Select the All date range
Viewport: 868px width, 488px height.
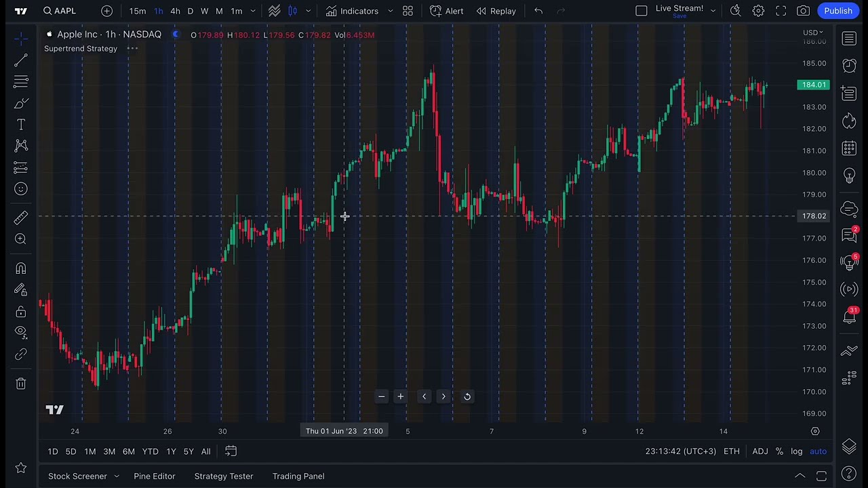pos(205,451)
